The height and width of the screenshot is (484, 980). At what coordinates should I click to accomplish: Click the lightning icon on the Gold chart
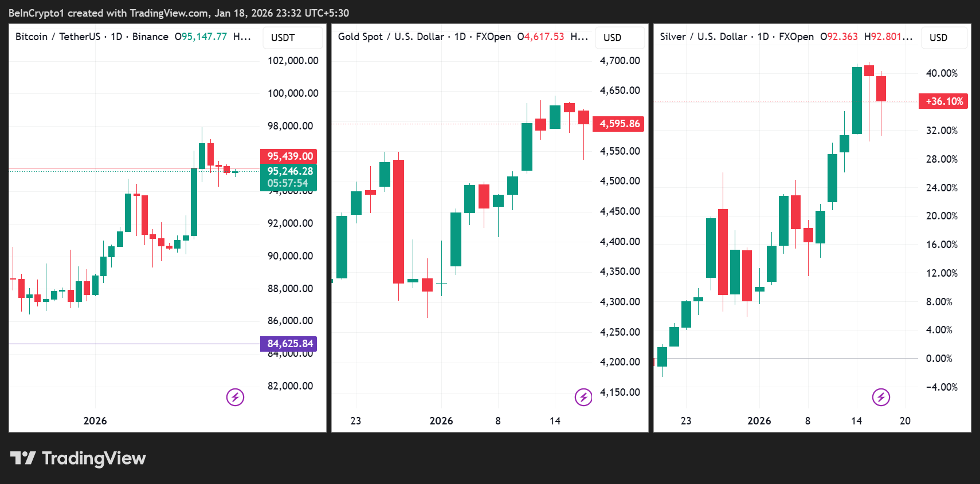[583, 397]
